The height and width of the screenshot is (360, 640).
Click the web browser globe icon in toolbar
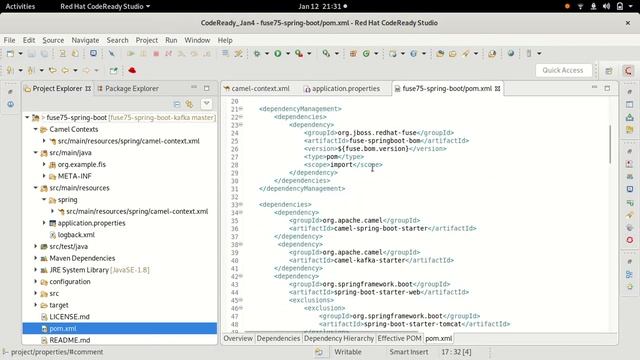511,53
